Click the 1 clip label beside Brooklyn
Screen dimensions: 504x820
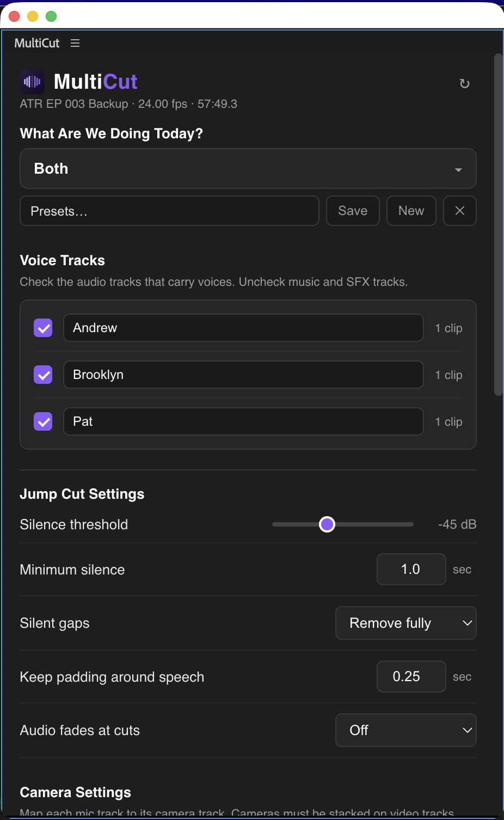tap(448, 375)
